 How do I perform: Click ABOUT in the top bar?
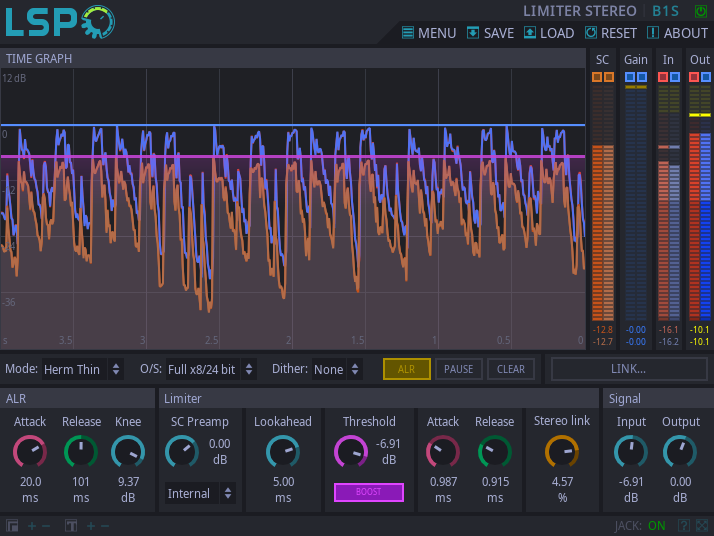pyautogui.click(x=678, y=33)
